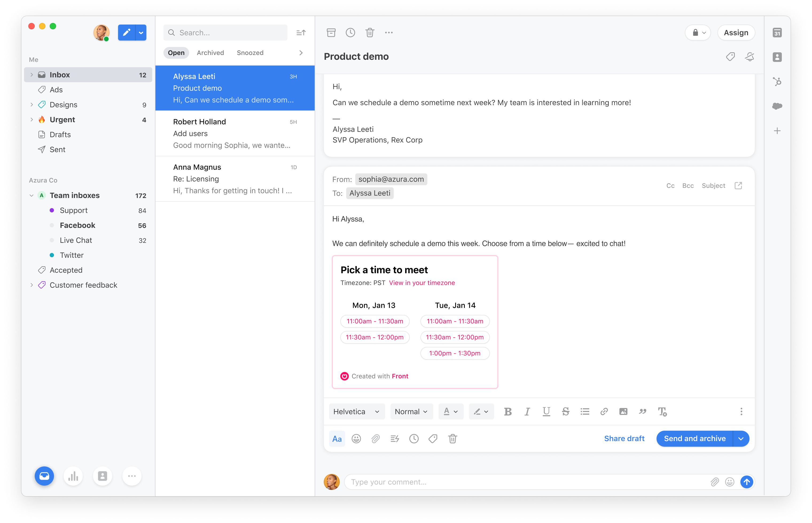Delete conversation with top trash icon
Image resolution: width=812 pixels, height=523 pixels.
[x=369, y=33]
